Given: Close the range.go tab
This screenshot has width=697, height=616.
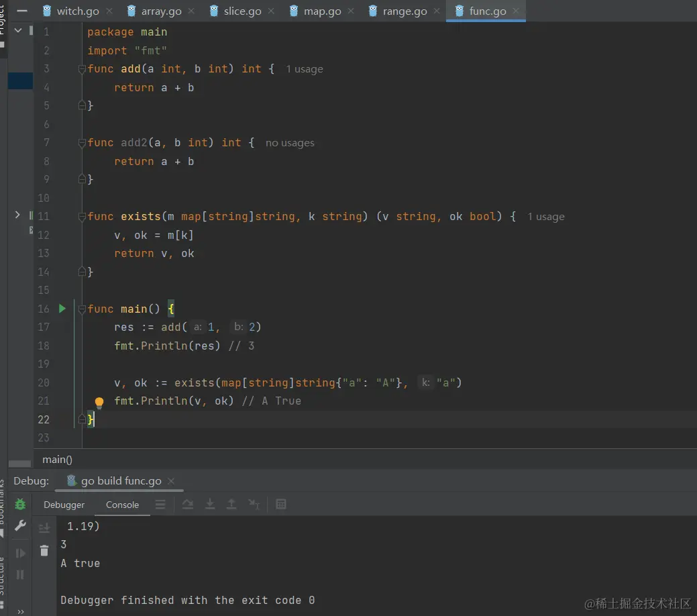Looking at the screenshot, I should (437, 11).
